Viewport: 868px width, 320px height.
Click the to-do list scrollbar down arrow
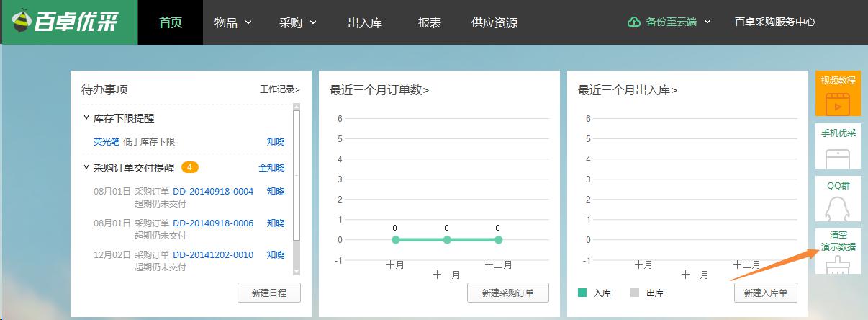tap(297, 270)
